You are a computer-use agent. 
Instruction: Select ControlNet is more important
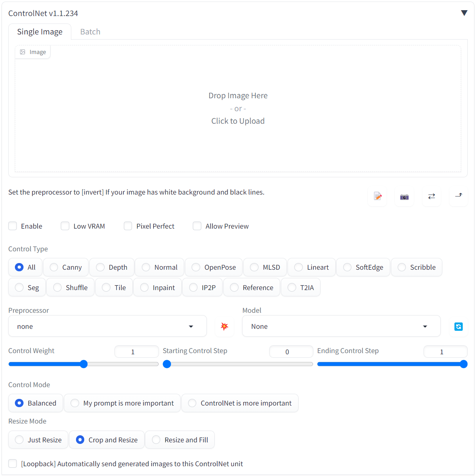click(240, 403)
